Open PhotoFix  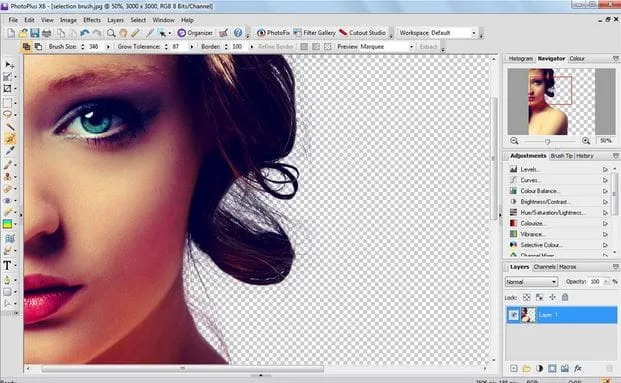[x=274, y=33]
